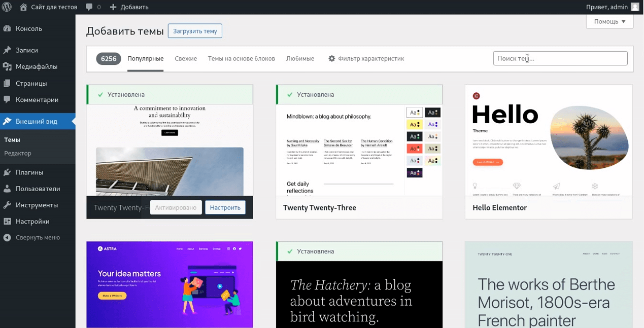Click the Hello Elementor theme name
Screen dimensions: 644x328
tap(500, 208)
